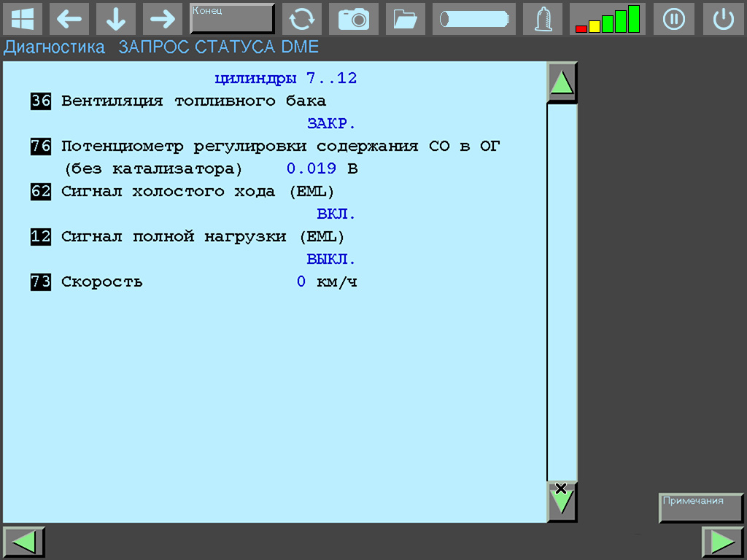Viewport: 747px width, 560px height.
Task: Select the down arrow toolbar icon
Action: coord(116,19)
